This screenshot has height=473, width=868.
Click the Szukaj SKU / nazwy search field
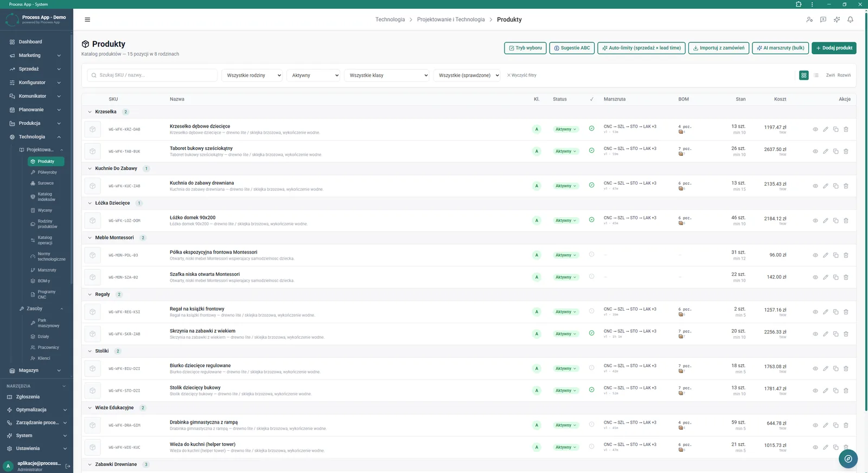coord(152,75)
